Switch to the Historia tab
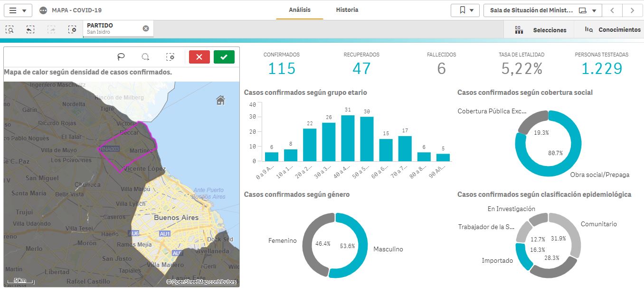Viewport: 644px width, 295px height. tap(347, 10)
